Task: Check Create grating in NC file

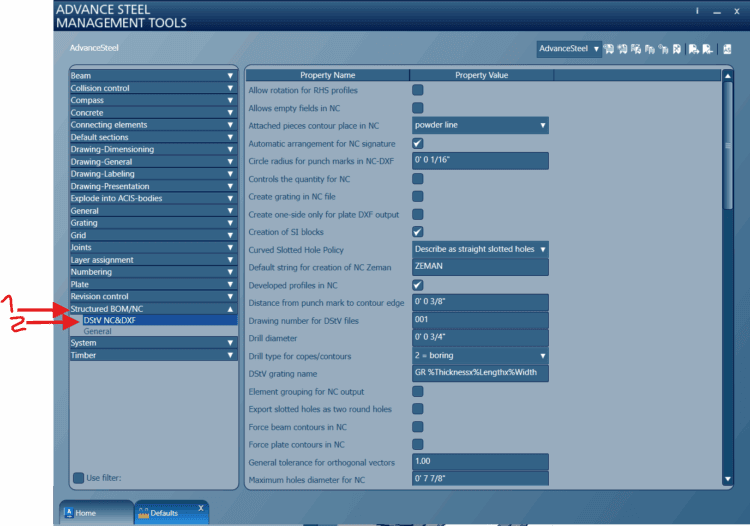Action: point(418,196)
